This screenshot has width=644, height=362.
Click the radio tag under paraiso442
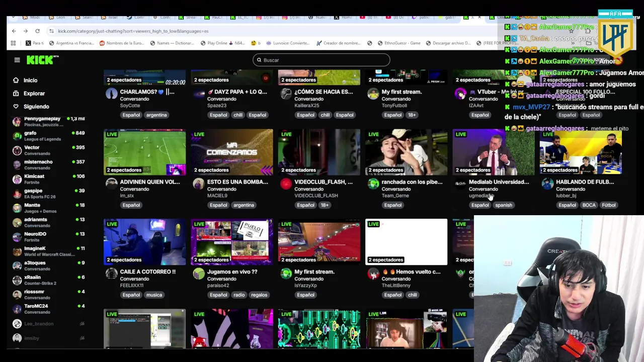[239, 295]
